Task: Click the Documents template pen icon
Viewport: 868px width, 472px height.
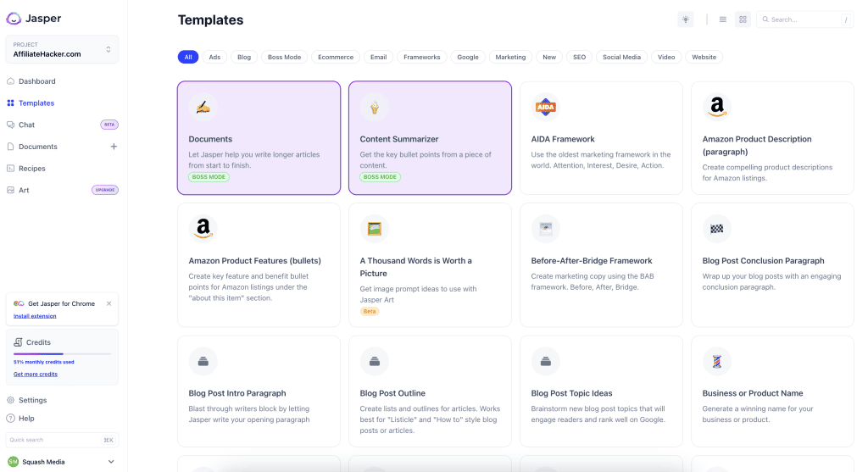Action: (x=203, y=108)
